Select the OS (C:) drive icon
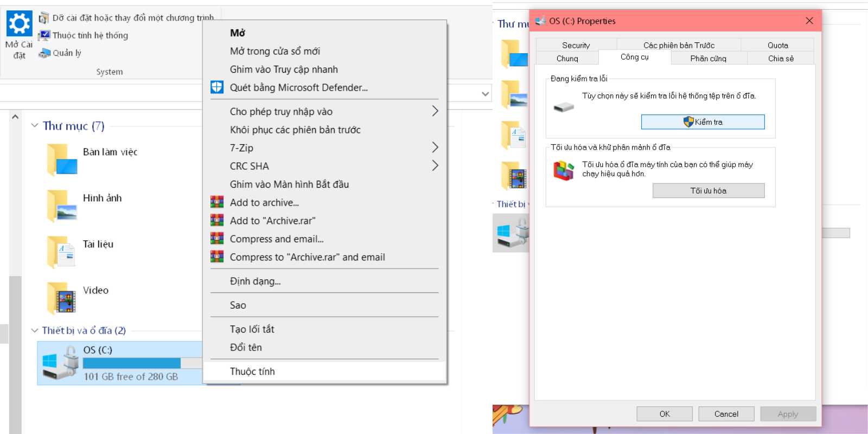Viewport: 868px width, 434px height. pos(60,363)
